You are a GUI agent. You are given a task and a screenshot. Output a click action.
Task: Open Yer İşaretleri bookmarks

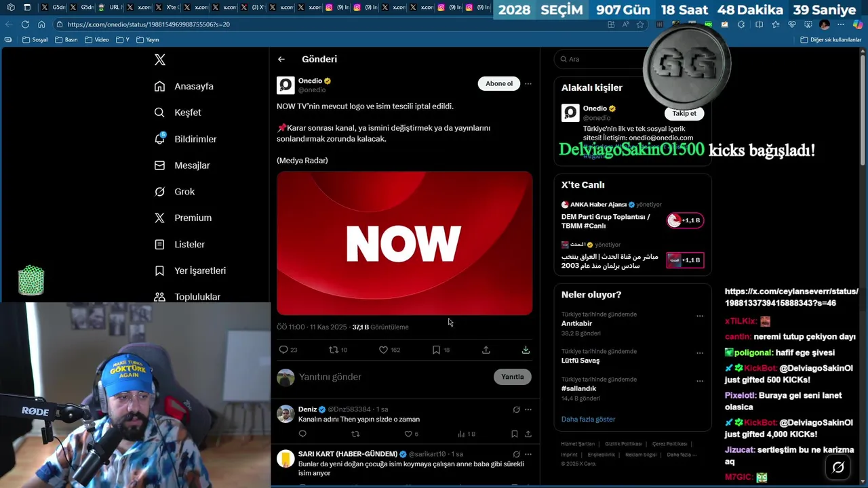190,270
